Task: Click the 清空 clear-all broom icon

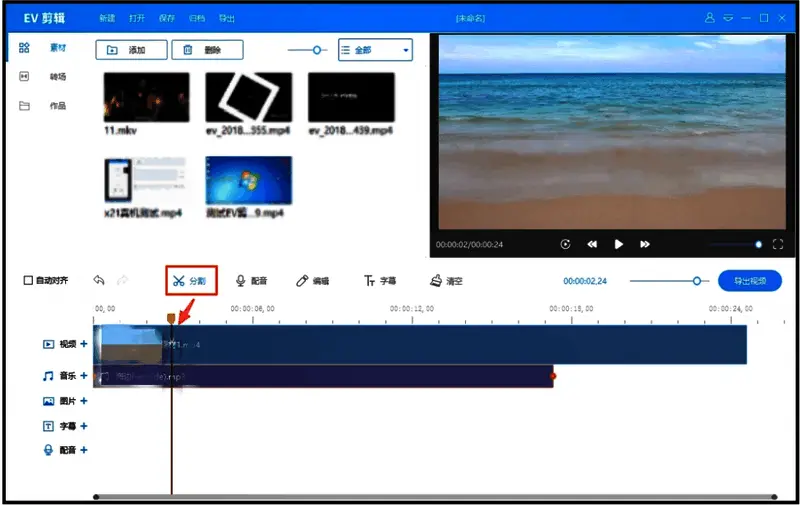Action: pyautogui.click(x=446, y=281)
